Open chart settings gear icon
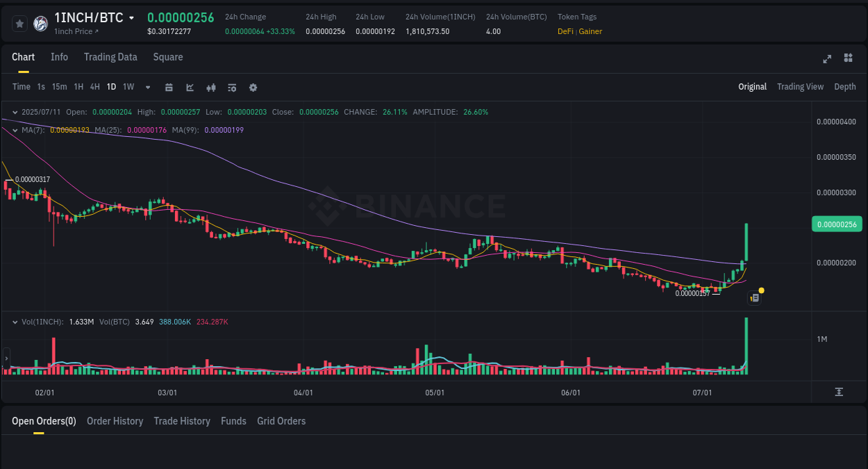This screenshot has height=469, width=868. tap(253, 88)
